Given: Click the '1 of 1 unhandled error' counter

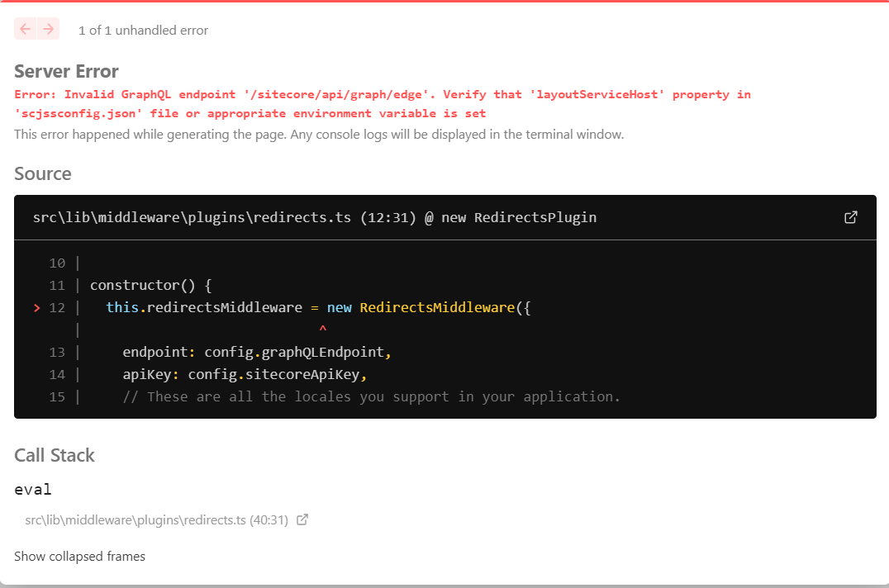Looking at the screenshot, I should (x=143, y=30).
